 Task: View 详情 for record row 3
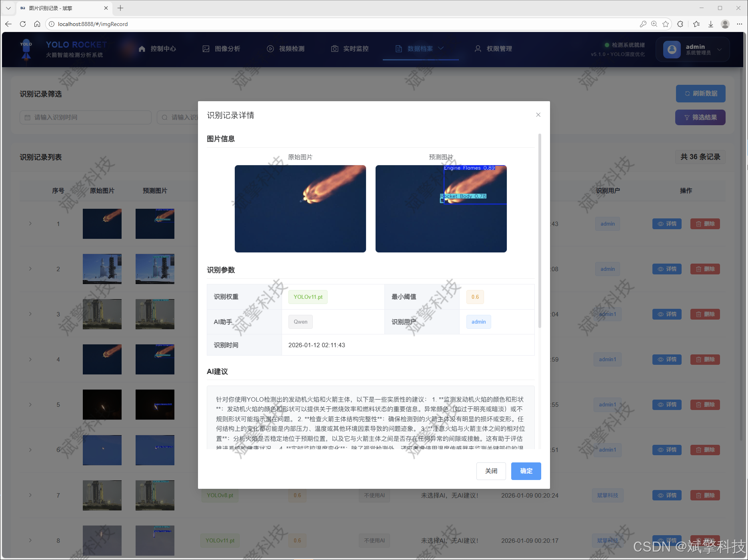click(x=667, y=314)
